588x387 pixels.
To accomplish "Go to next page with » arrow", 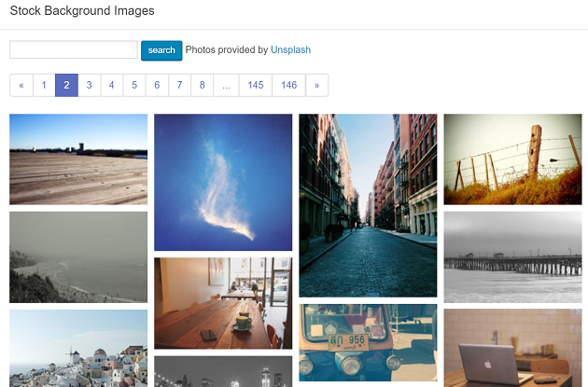I will click(317, 86).
